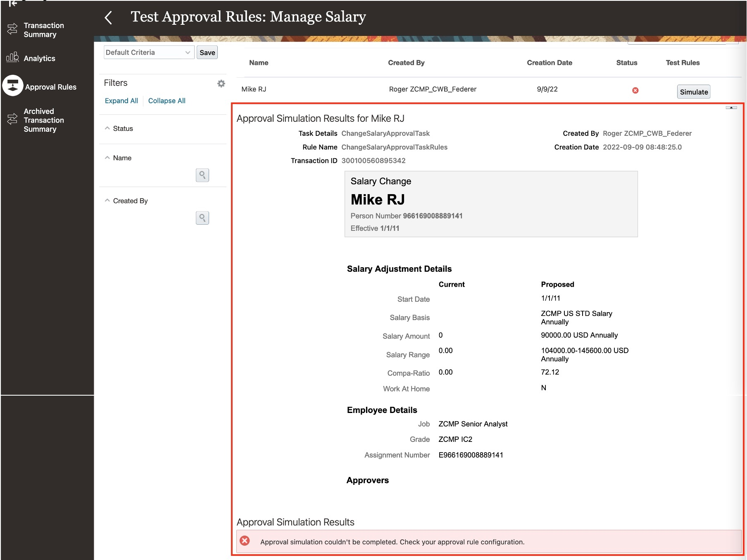Expand the Created By filter section
The image size is (747, 560).
click(107, 201)
